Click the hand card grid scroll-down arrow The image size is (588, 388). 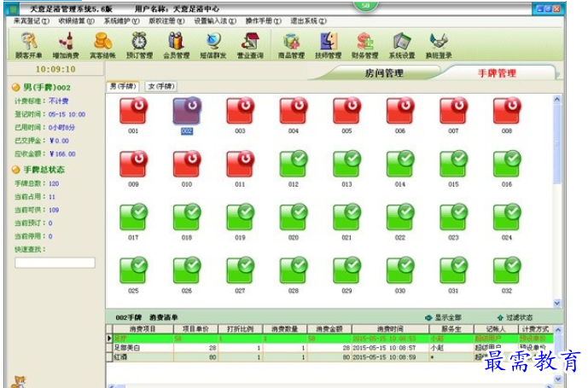click(x=557, y=303)
